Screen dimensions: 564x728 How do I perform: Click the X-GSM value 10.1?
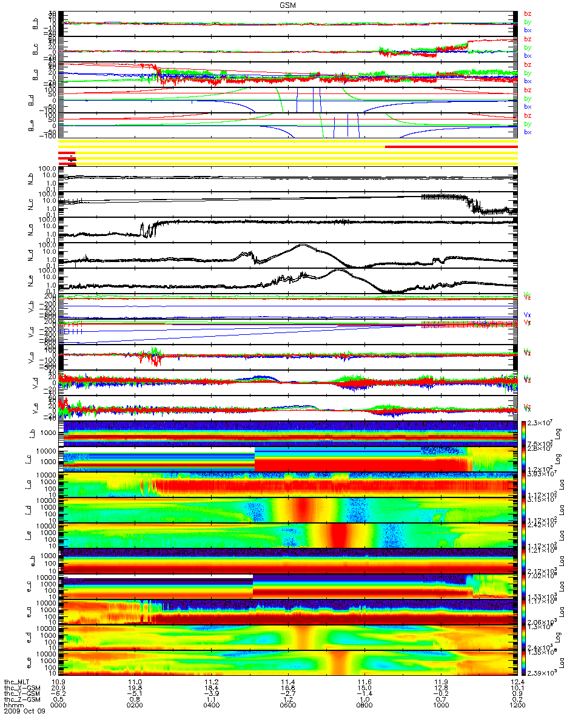(x=517, y=688)
